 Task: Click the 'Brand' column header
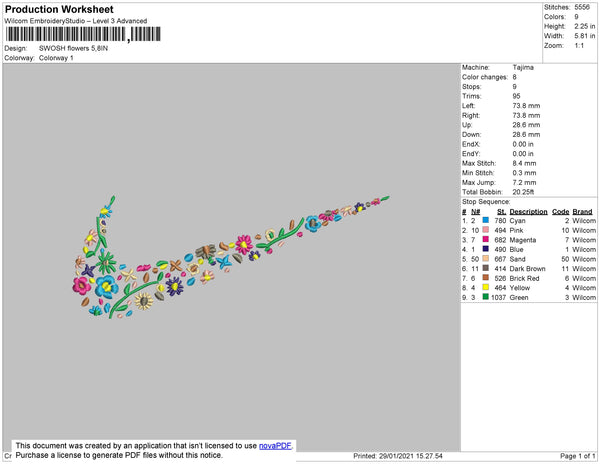[x=582, y=212]
